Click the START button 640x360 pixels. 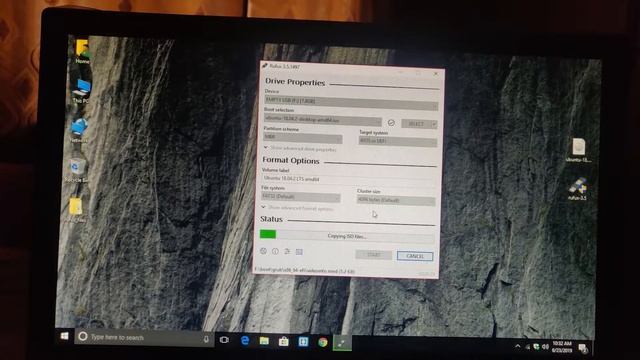click(x=373, y=255)
